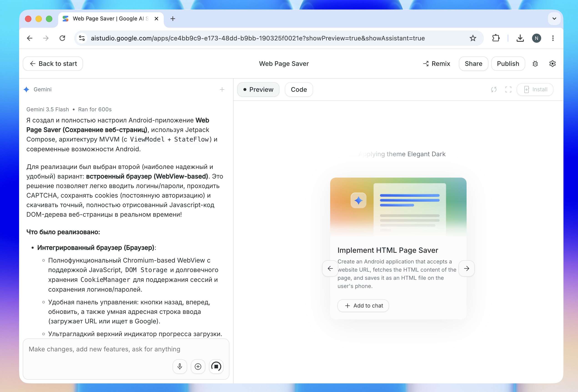Stop the running generation

click(216, 366)
